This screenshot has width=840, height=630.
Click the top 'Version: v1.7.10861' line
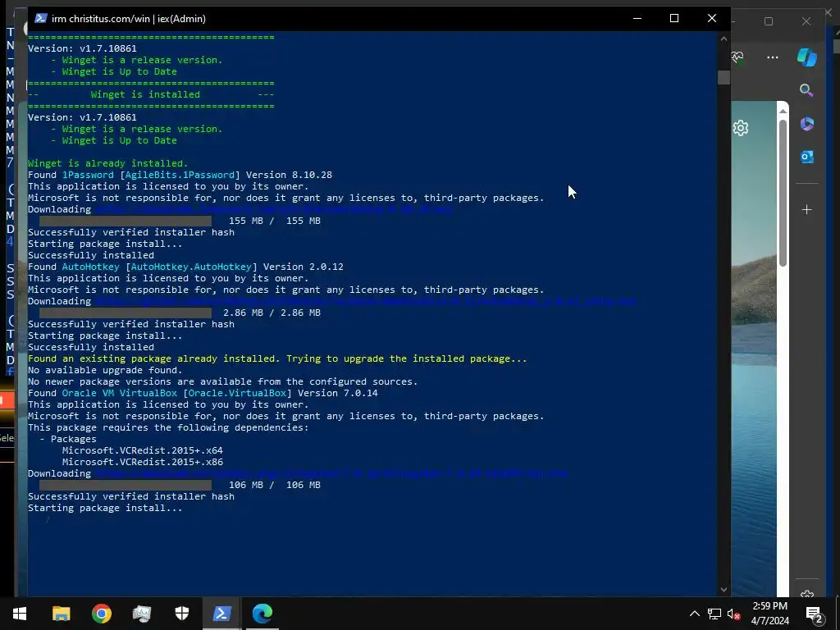click(82, 48)
